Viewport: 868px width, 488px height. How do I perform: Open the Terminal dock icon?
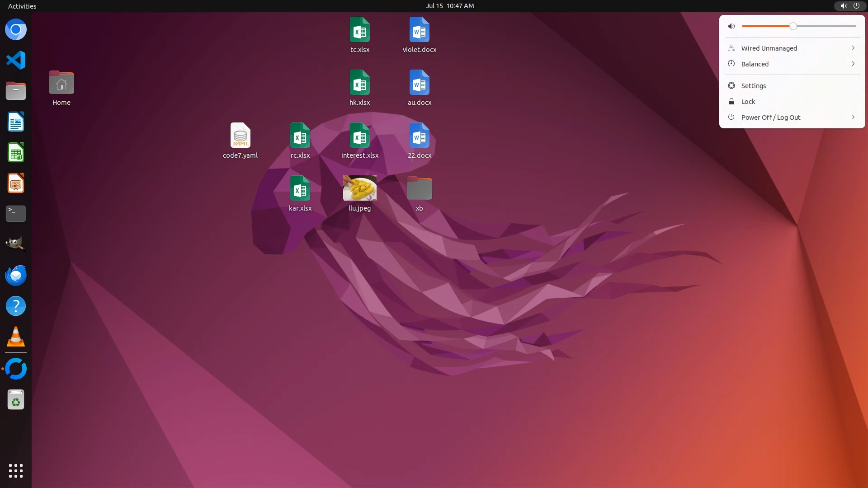pos(16,214)
